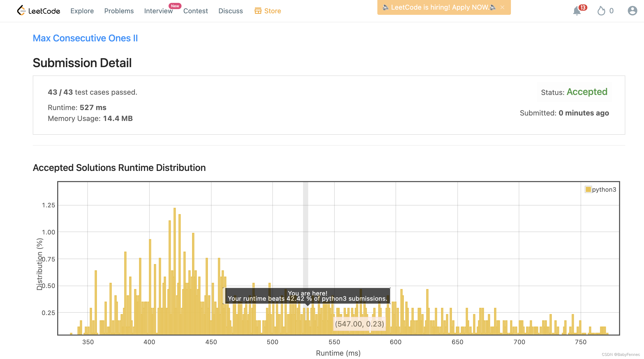Open the user profile avatar
The width and height of the screenshot is (644, 359).
click(632, 11)
